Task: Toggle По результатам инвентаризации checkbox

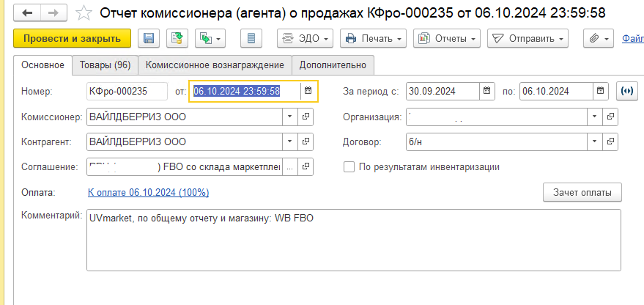Action: tap(349, 167)
